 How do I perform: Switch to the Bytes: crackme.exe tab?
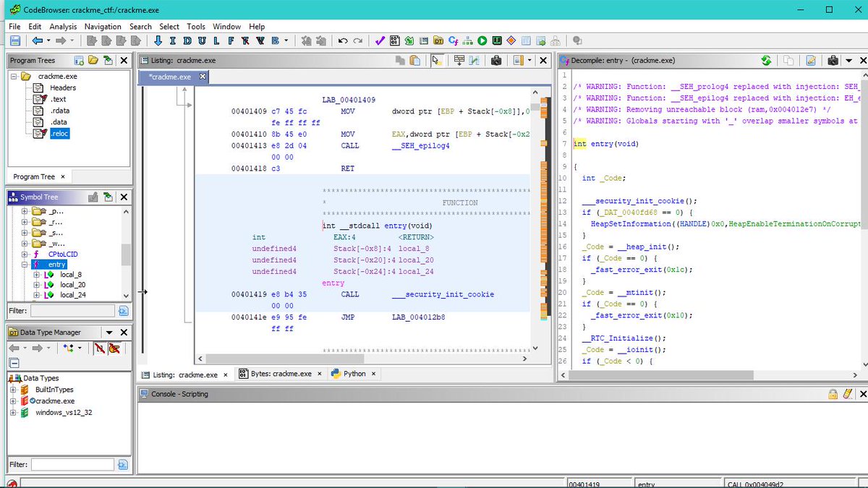coord(281,374)
